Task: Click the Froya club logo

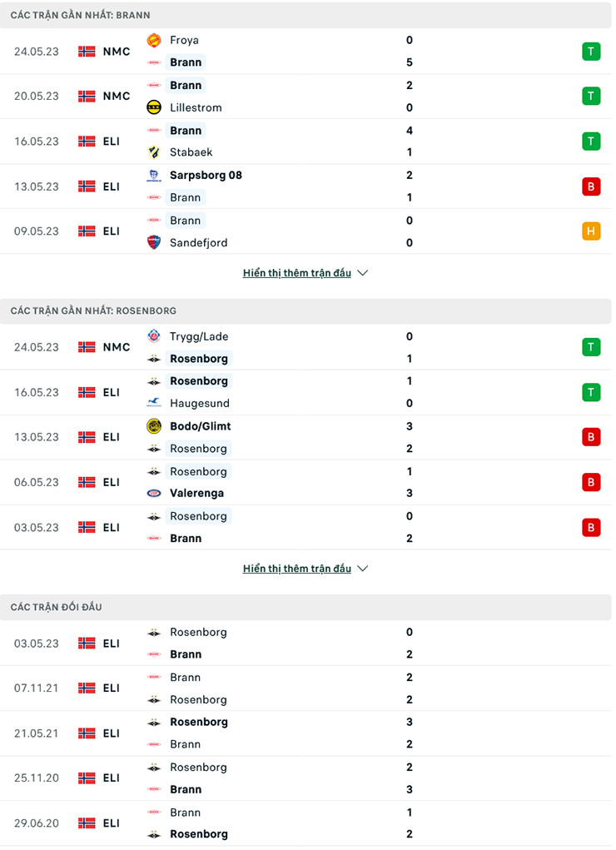Action: (154, 40)
